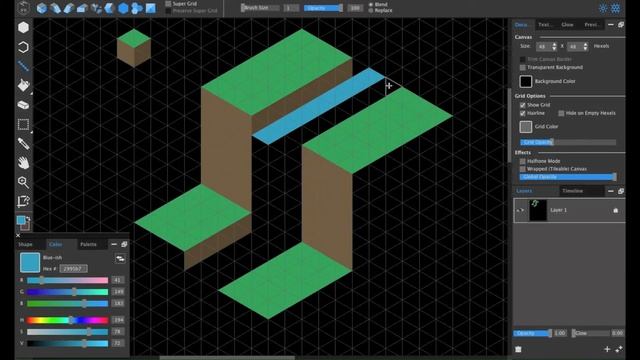The image size is (640, 360).
Task: Choose the sixth angled facet mode icon
Action: [109, 8]
